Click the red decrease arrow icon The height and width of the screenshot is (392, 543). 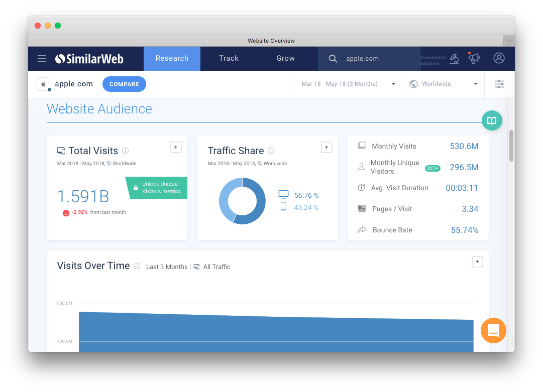[x=66, y=213]
